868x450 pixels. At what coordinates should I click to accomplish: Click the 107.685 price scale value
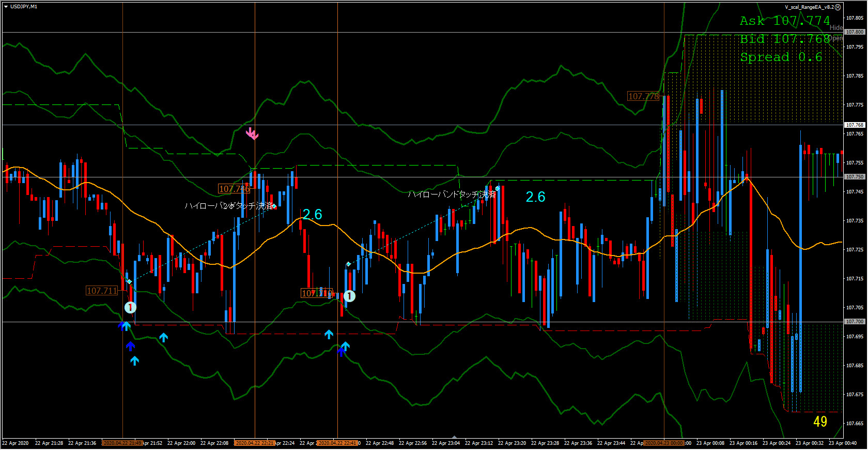(855, 366)
